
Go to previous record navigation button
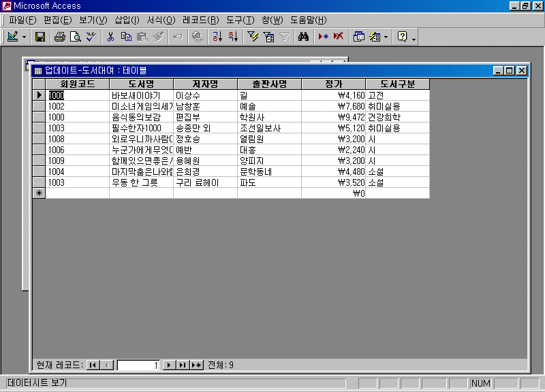pyautogui.click(x=107, y=365)
